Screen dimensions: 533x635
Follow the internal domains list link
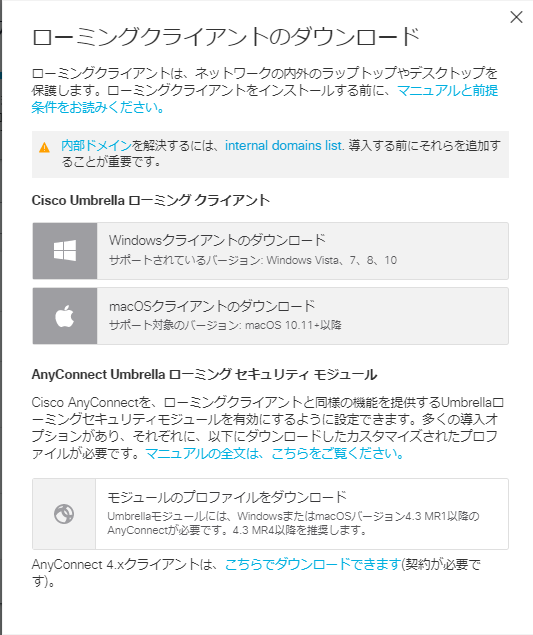(284, 145)
